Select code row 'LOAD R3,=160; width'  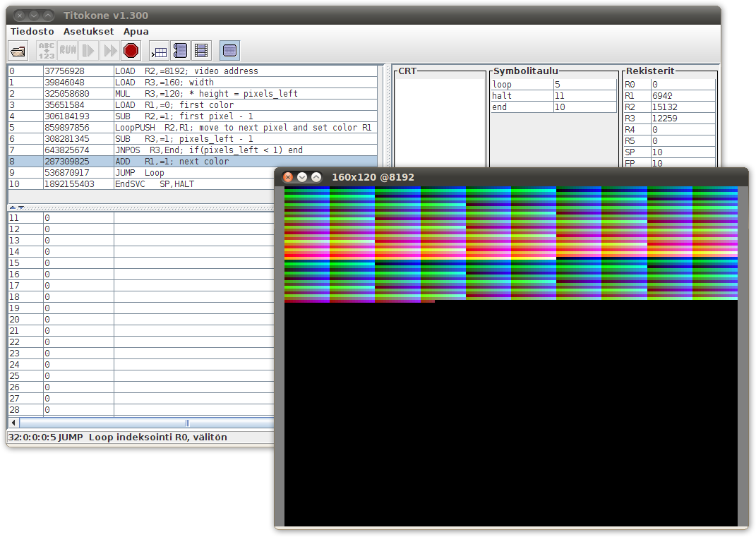193,83
